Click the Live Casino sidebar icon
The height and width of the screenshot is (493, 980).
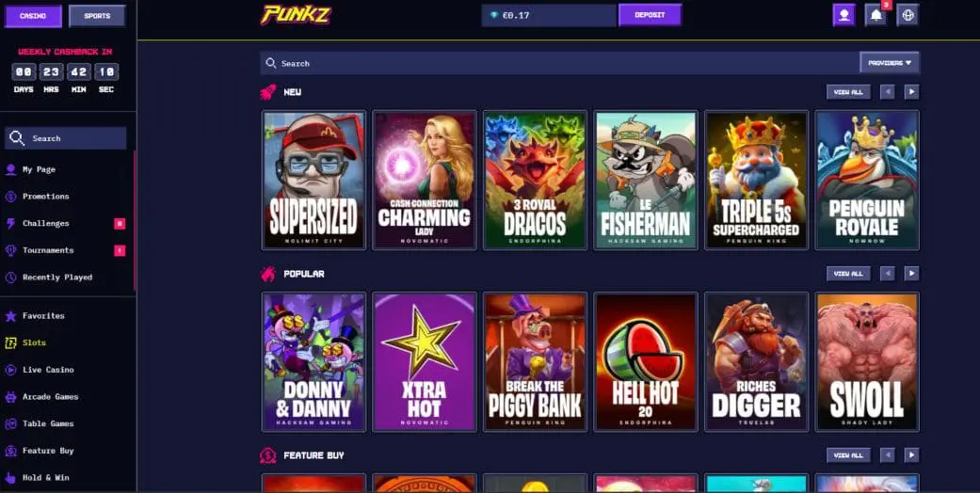tap(10, 370)
